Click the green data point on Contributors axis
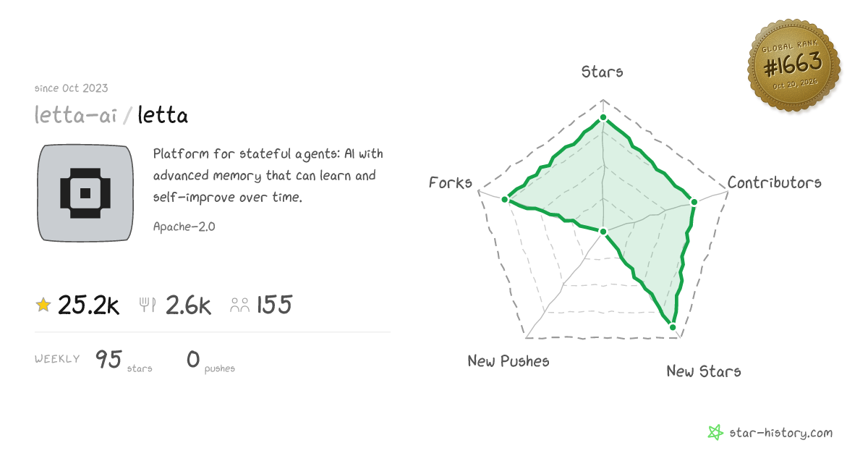This screenshot has width=868, height=456. (x=694, y=202)
